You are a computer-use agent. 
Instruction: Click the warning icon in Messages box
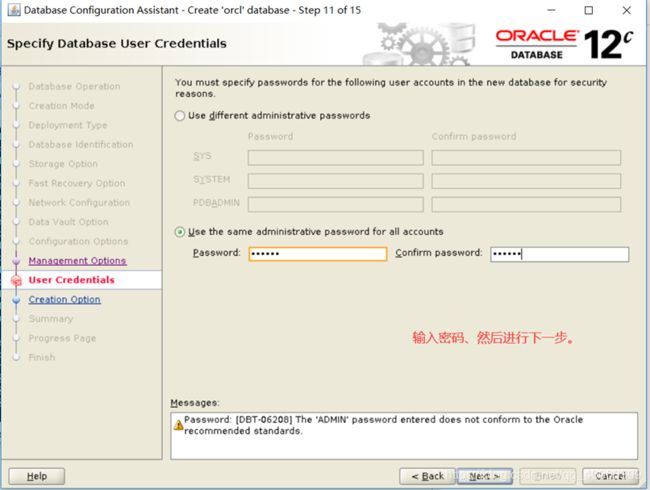point(178,425)
